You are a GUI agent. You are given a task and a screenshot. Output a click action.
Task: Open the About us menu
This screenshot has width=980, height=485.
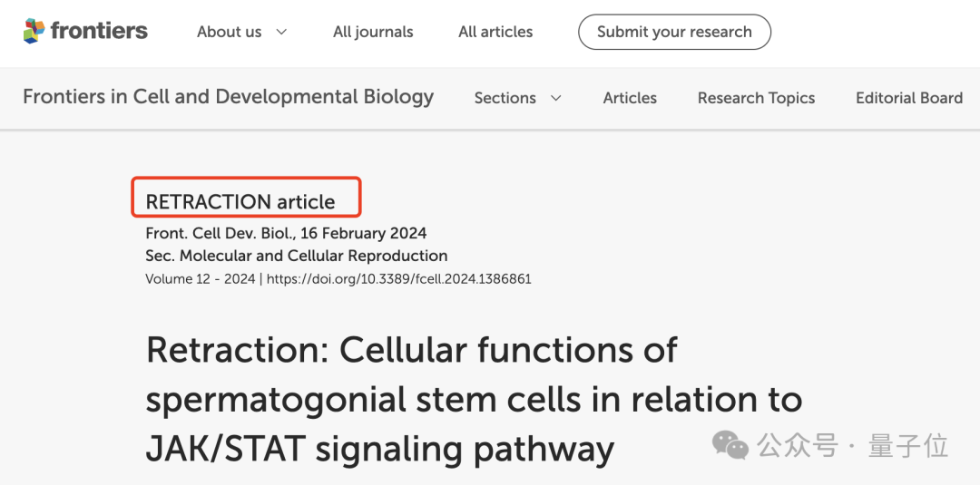pos(230,32)
